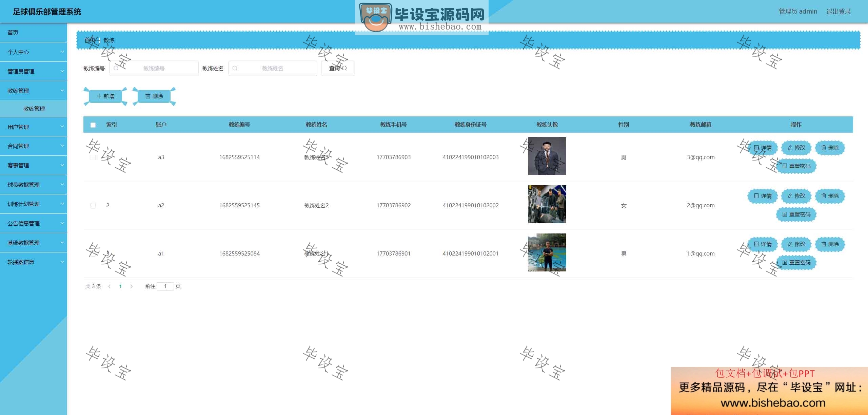Click 重置密码 for coach a2 row
This screenshot has width=868, height=415.
[796, 214]
